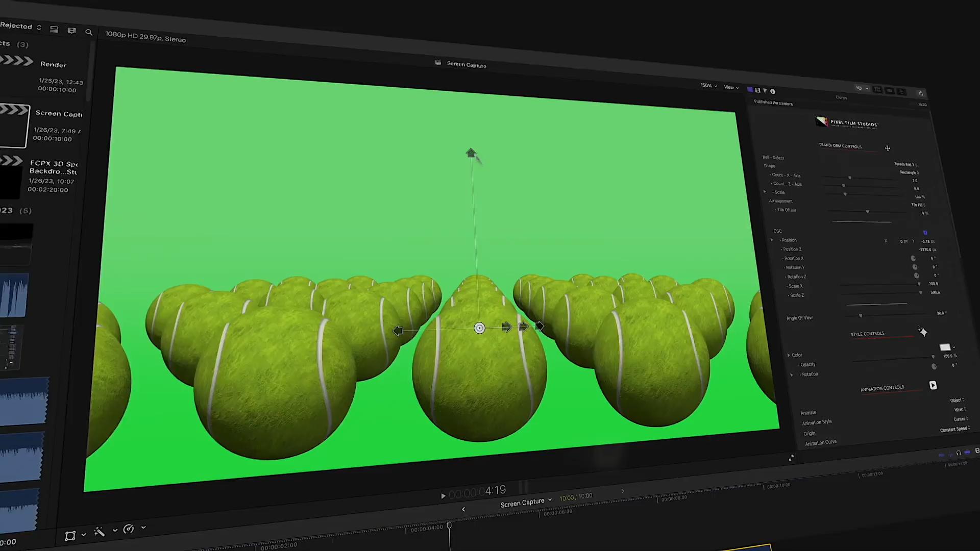The height and width of the screenshot is (551, 980).
Task: Adjust the Rotation Z dial
Action: point(916,276)
